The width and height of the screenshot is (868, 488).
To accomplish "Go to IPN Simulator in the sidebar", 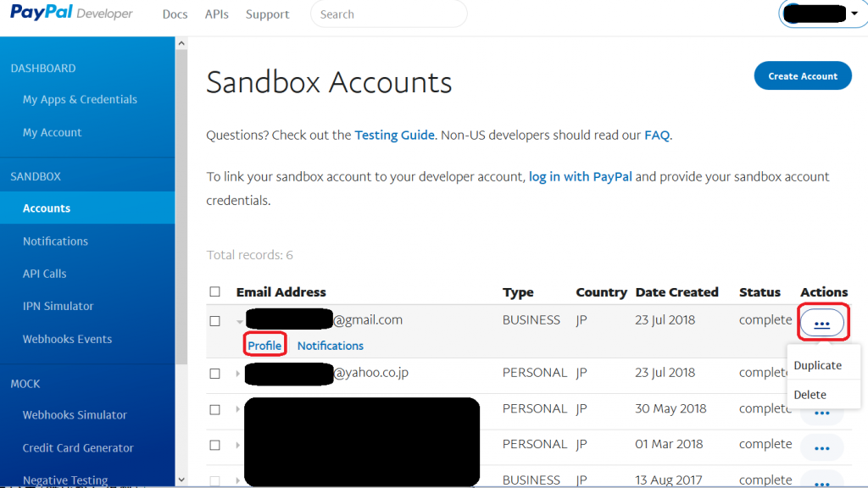I will (58, 307).
